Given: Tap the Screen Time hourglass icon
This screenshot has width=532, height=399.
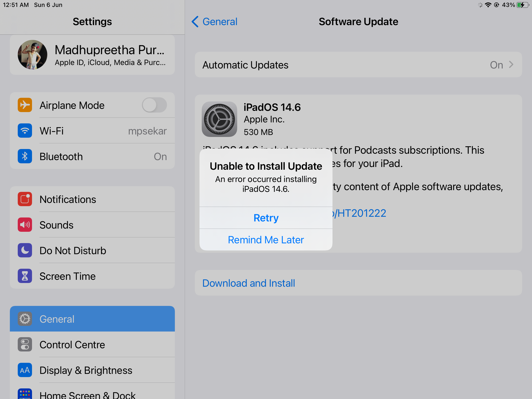Looking at the screenshot, I should (x=25, y=276).
